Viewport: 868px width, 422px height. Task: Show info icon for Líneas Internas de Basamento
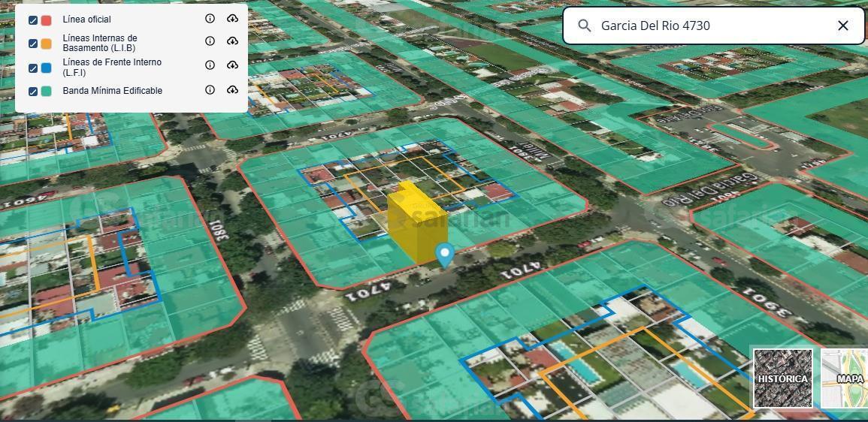(x=210, y=41)
